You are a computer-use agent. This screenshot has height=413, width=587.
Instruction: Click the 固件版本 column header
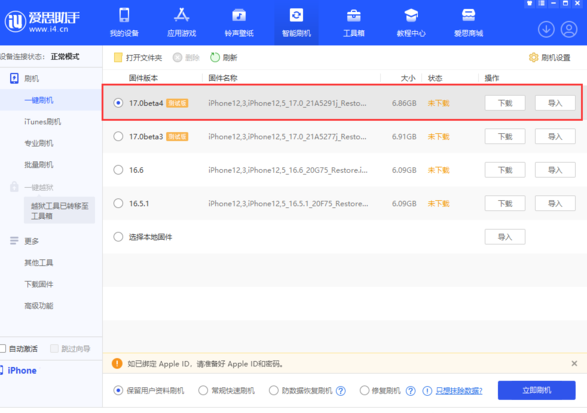[x=143, y=78]
